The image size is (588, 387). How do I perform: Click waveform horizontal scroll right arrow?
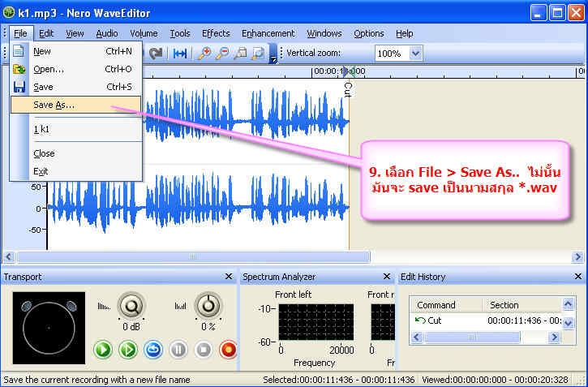[x=578, y=257]
